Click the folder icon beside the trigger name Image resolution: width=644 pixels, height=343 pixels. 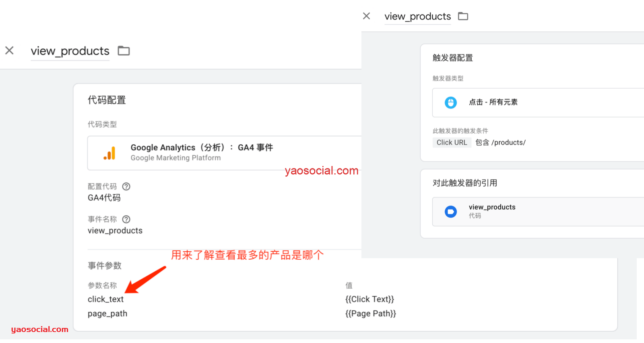[463, 16]
